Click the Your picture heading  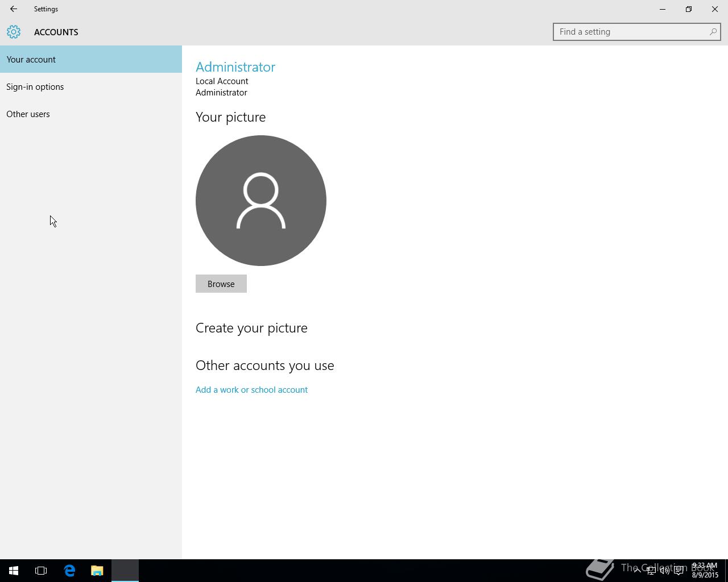click(x=231, y=117)
